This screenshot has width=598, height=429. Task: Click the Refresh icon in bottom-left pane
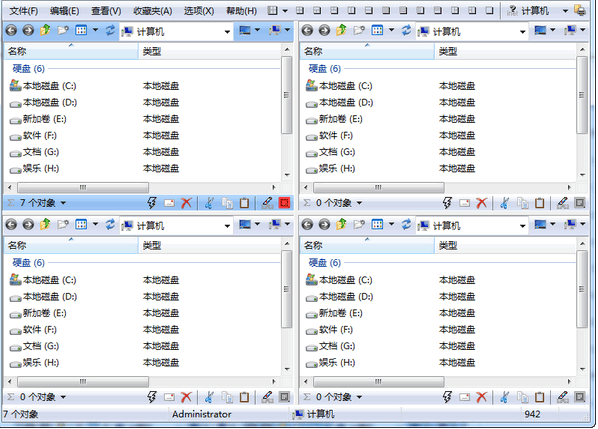tap(110, 224)
